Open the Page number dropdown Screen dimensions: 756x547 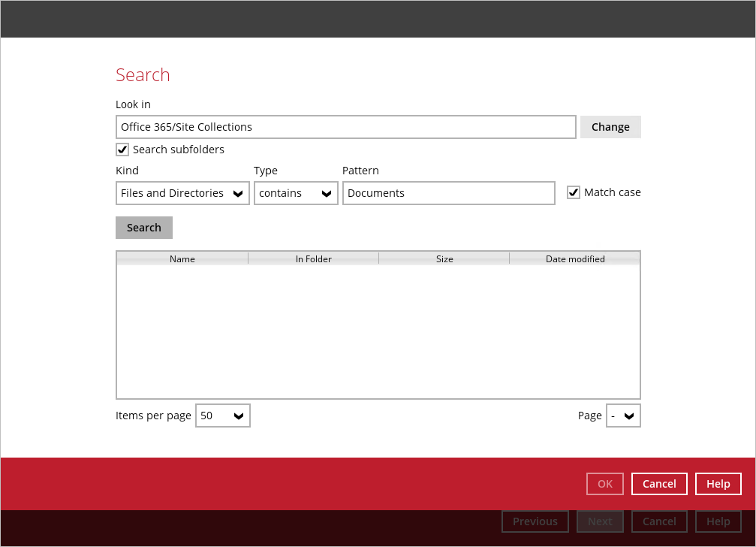coord(623,416)
